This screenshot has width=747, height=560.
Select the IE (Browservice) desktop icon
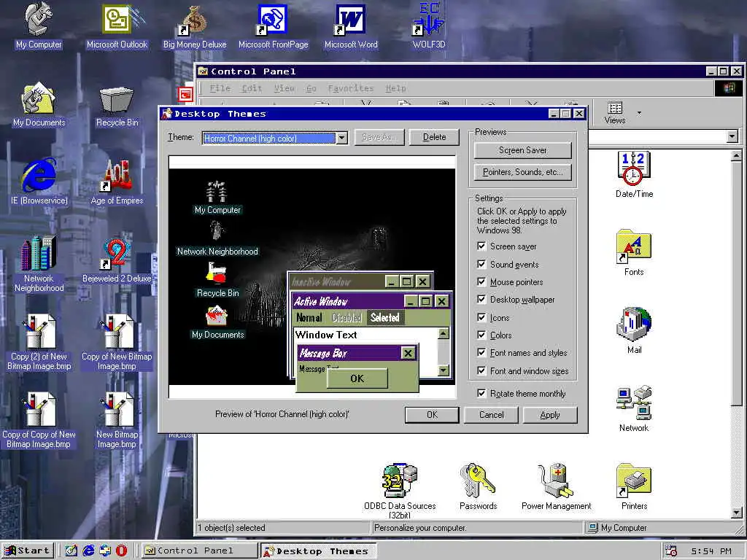(x=39, y=182)
